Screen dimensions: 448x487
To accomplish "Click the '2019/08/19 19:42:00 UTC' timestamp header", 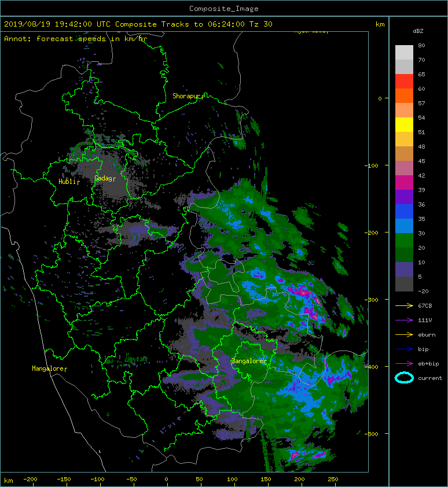I will coord(57,24).
